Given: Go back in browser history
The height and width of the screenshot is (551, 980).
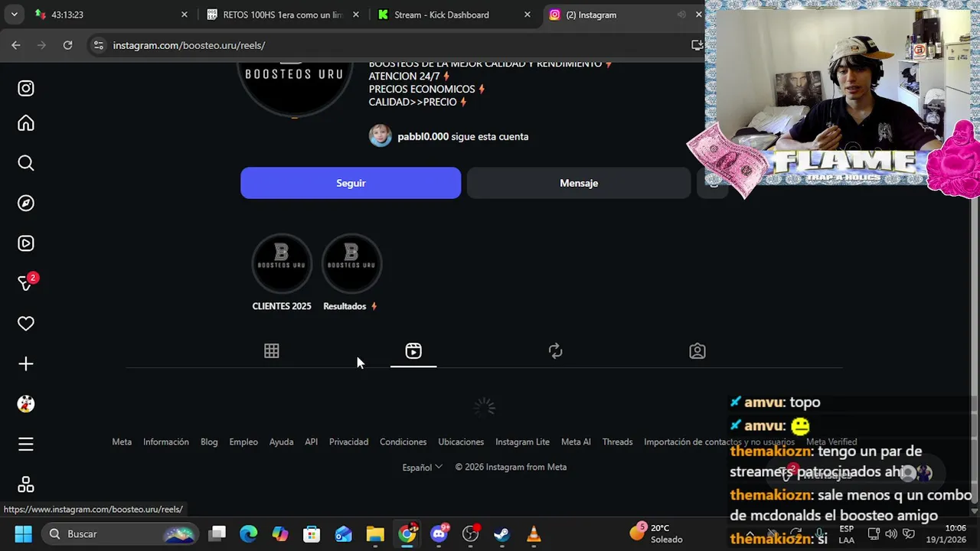Looking at the screenshot, I should point(16,45).
